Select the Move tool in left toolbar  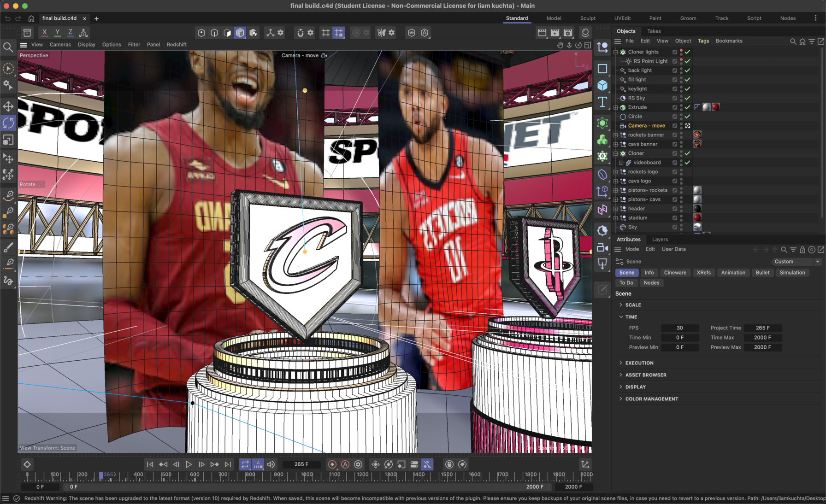(x=8, y=106)
